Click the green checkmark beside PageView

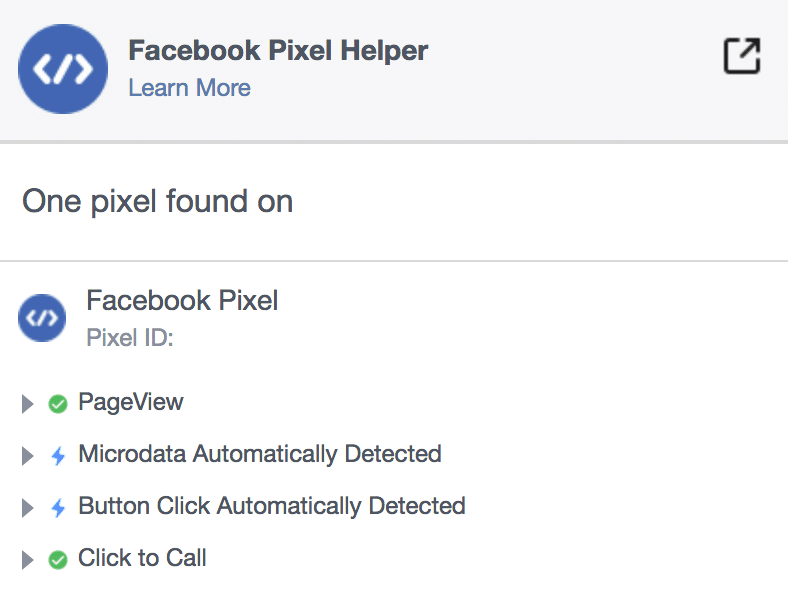[x=58, y=404]
